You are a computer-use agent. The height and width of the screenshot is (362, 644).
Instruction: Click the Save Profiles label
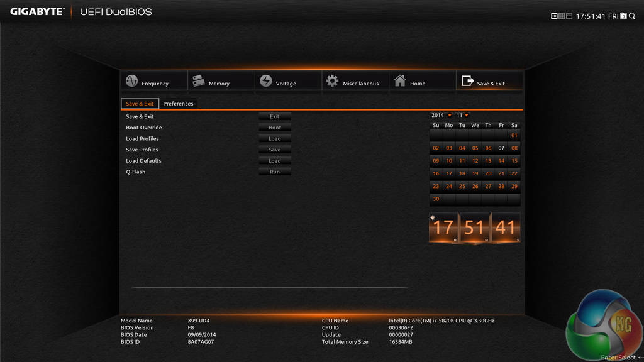click(142, 150)
